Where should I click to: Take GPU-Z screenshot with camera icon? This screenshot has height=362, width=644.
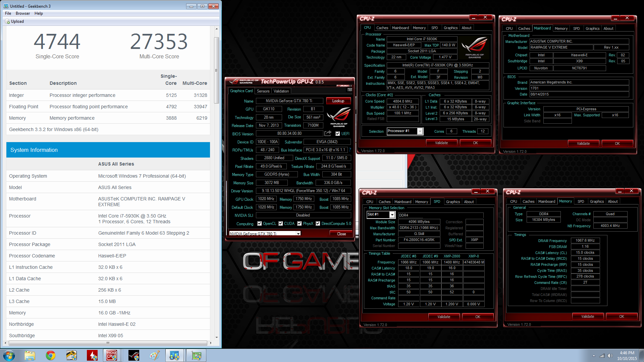tap(350, 90)
